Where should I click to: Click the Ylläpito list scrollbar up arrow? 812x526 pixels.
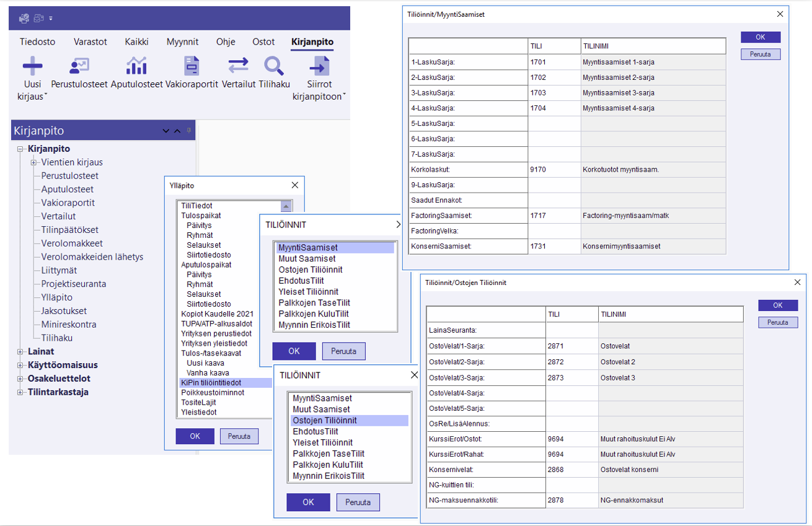coord(286,206)
